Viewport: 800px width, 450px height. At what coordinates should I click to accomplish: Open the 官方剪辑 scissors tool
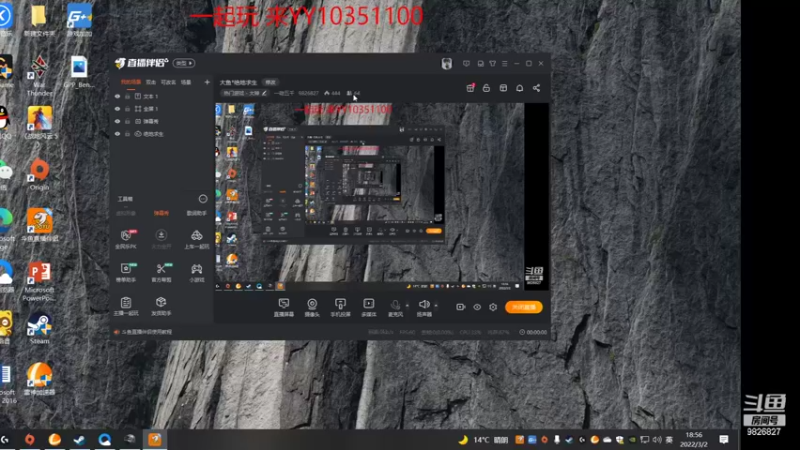(161, 272)
